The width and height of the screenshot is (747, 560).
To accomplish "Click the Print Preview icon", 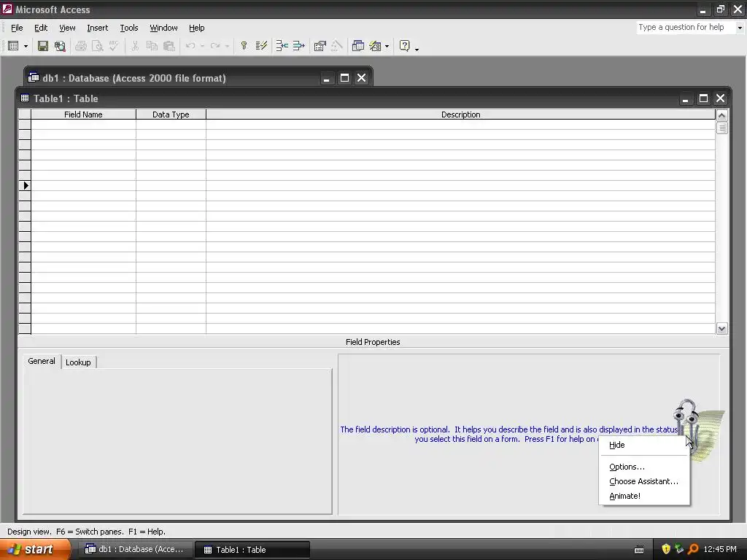I will point(97,46).
